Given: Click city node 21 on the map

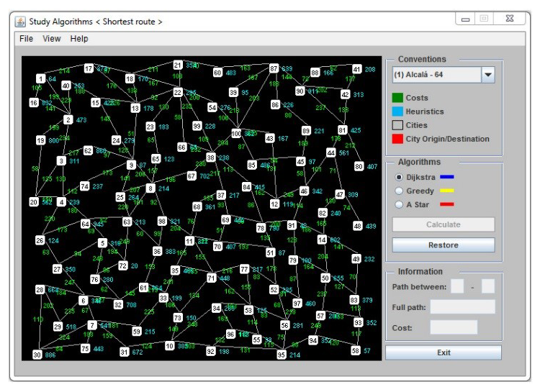Looking at the screenshot, I should point(178,65).
